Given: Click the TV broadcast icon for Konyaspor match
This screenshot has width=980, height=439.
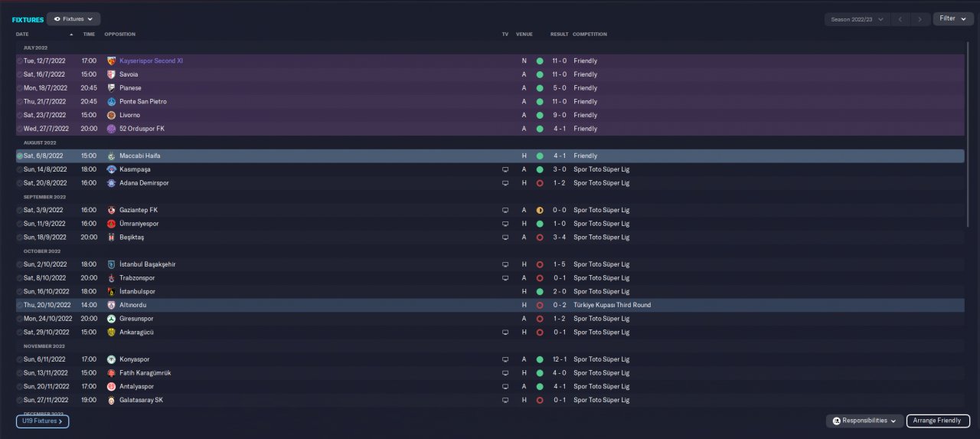Looking at the screenshot, I should click(505, 359).
